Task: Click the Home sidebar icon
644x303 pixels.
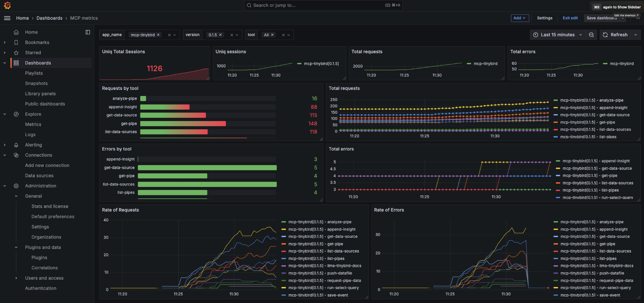Action: point(16,32)
